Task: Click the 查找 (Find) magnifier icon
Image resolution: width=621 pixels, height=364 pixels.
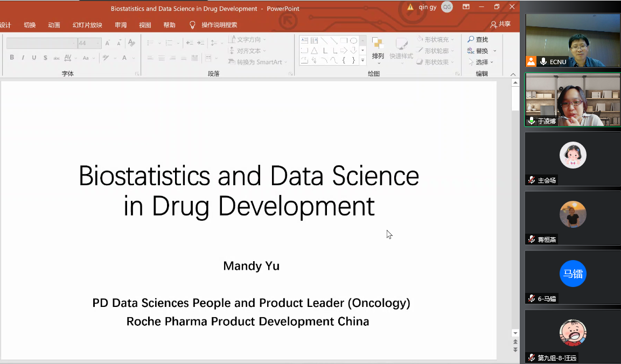Action: (471, 40)
